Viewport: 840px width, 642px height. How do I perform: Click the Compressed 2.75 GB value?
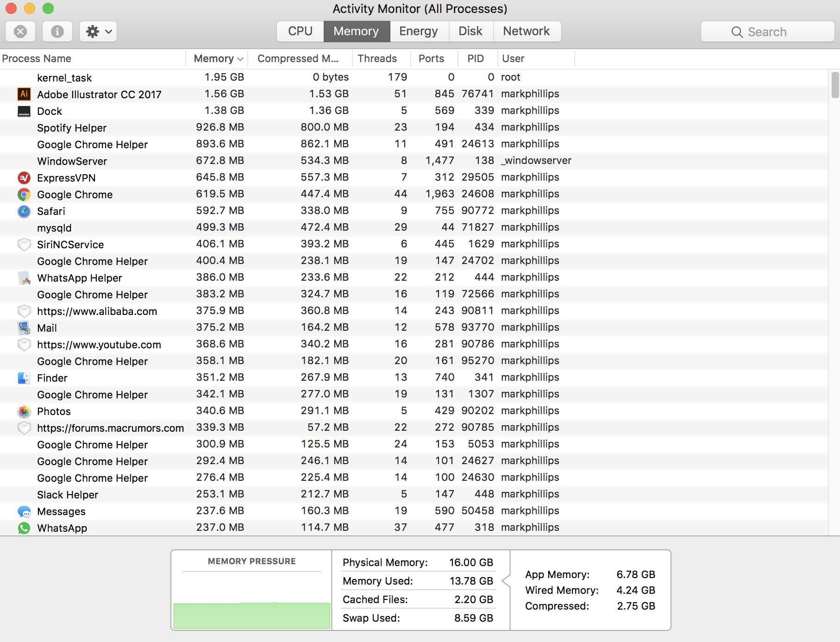tap(636, 606)
